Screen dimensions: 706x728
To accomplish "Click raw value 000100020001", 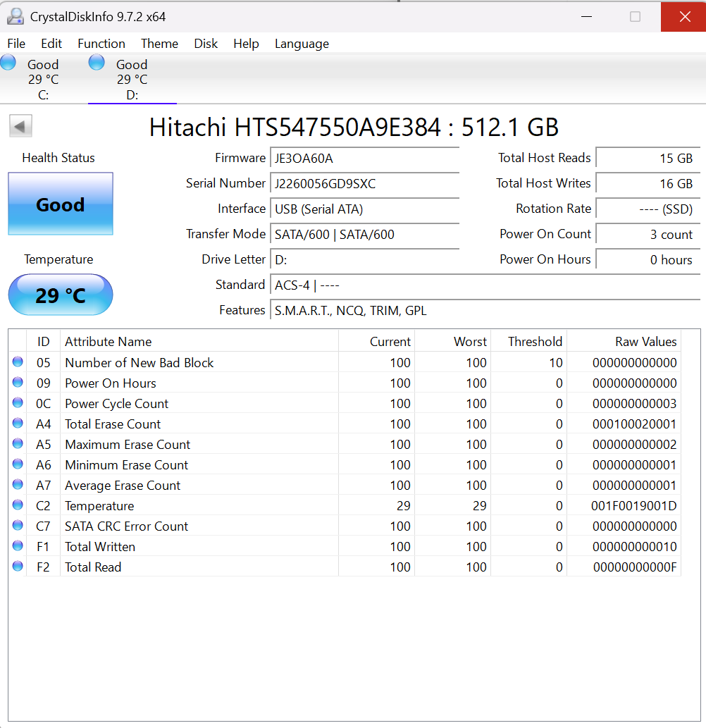I will point(635,424).
